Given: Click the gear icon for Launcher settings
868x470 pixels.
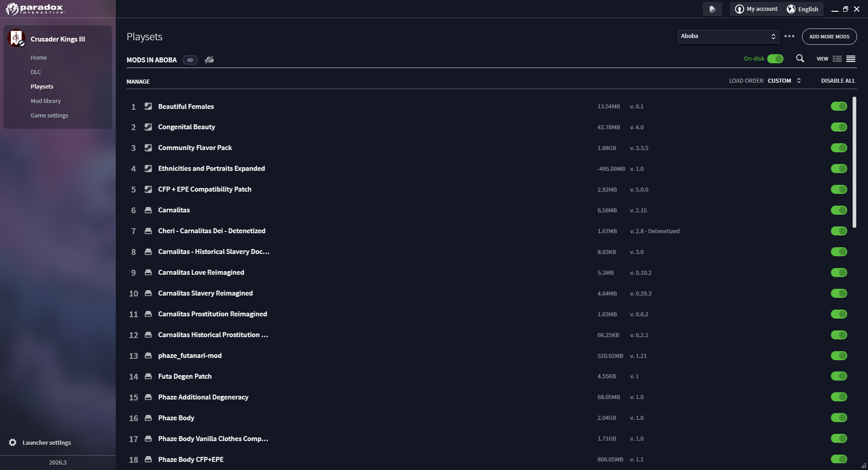Looking at the screenshot, I should (13, 442).
